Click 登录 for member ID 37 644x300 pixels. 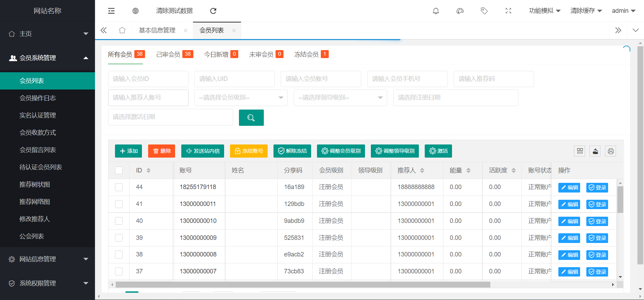tap(597, 272)
